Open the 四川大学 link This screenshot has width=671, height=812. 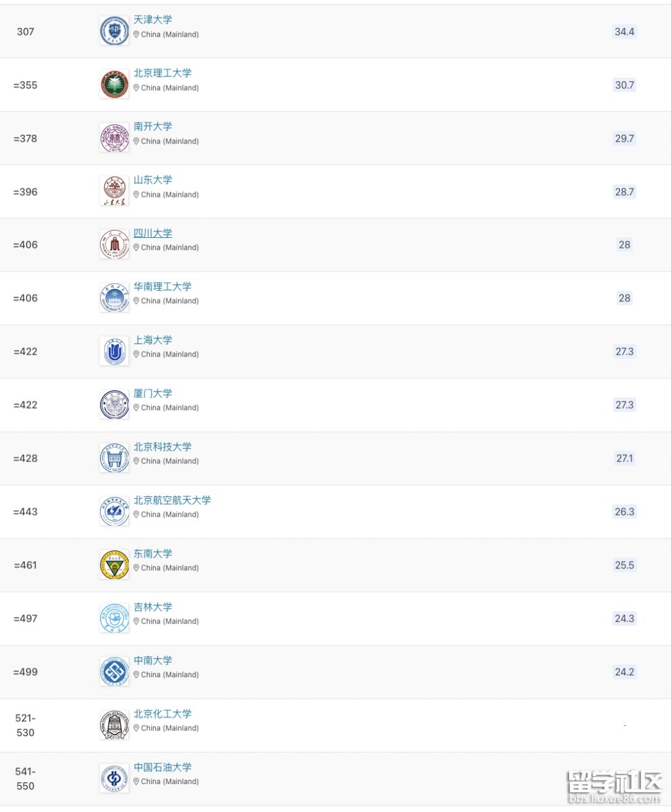pyautogui.click(x=153, y=233)
